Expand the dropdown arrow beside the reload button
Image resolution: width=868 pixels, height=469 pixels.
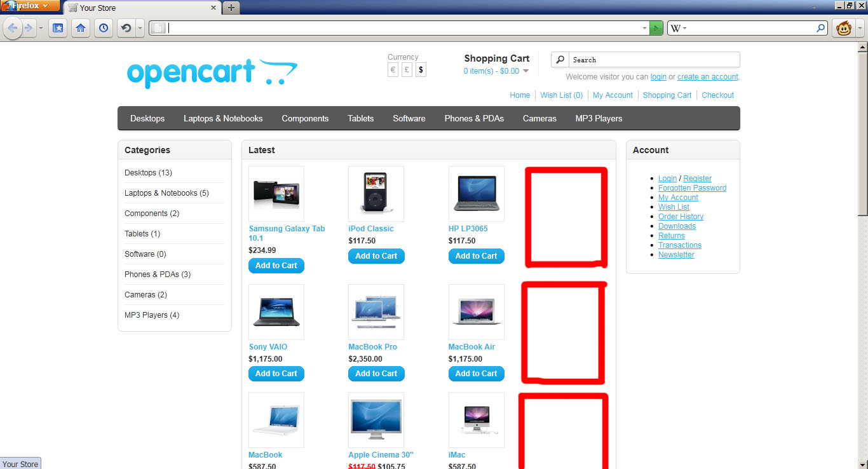[x=140, y=28]
